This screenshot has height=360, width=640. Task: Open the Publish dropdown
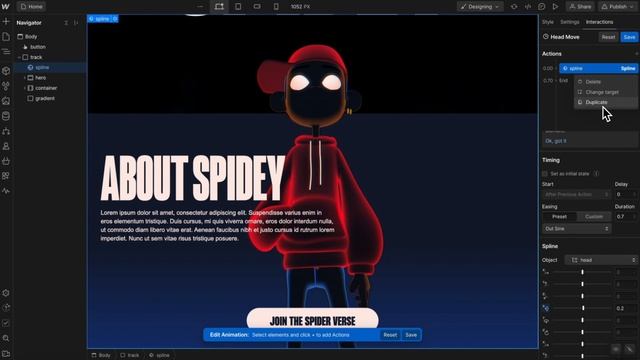point(618,7)
